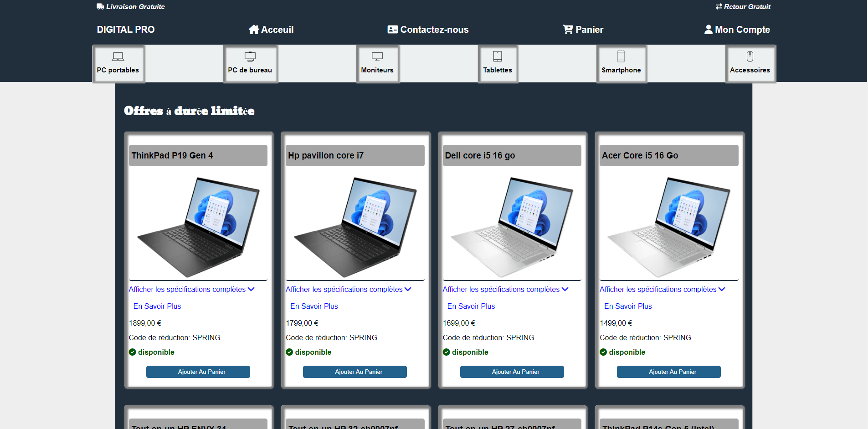Expand full specifications for Dell core i5 16 go
Viewport: 868px width, 429px height.
[506, 290]
